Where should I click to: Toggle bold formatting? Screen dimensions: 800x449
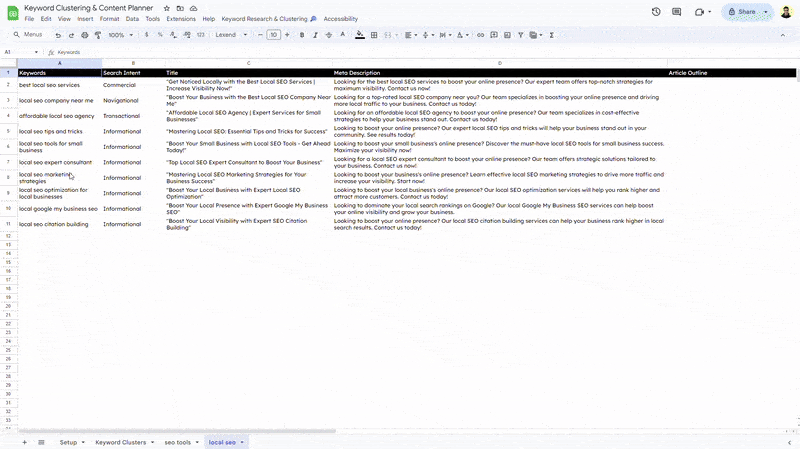tap(302, 35)
